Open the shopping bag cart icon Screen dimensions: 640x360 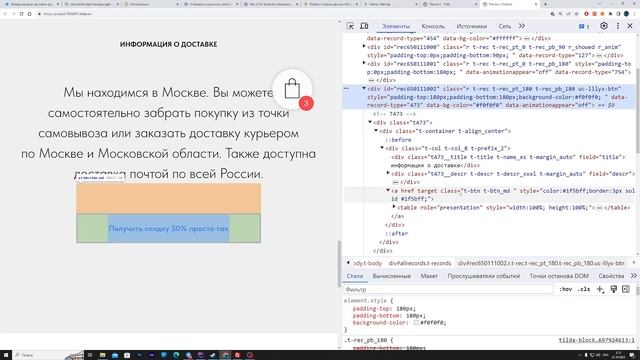292,89
